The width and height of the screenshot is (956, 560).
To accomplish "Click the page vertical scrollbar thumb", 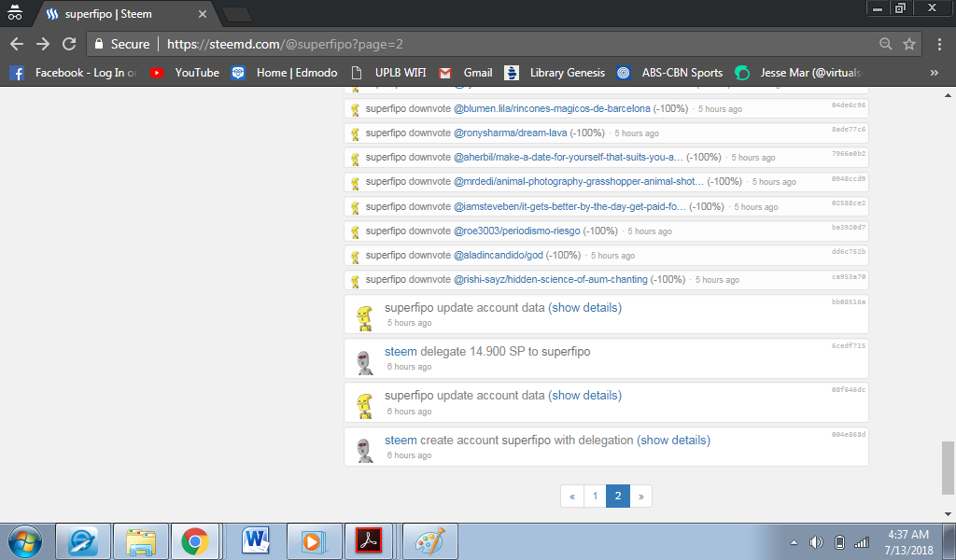I will [948, 468].
